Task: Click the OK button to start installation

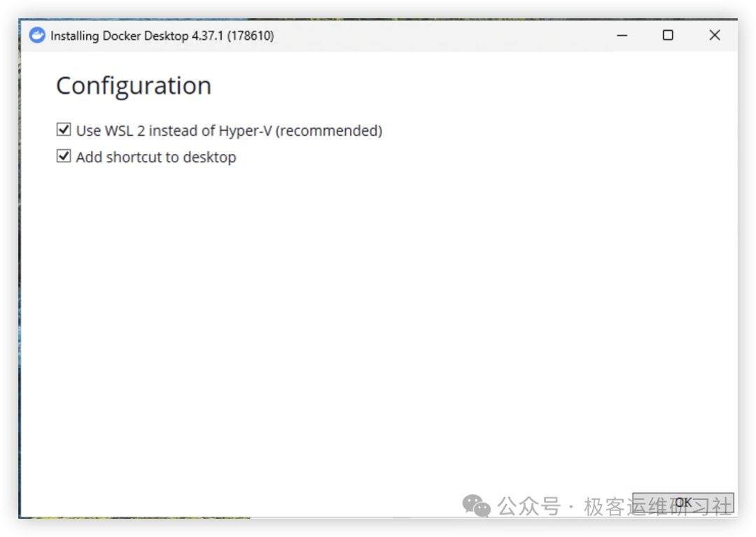Action: [x=682, y=503]
